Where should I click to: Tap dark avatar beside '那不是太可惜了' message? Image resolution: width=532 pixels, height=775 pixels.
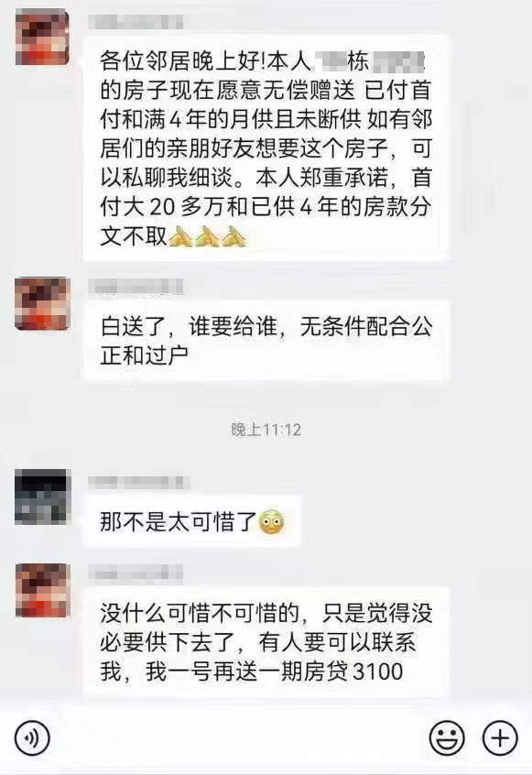coord(42,497)
